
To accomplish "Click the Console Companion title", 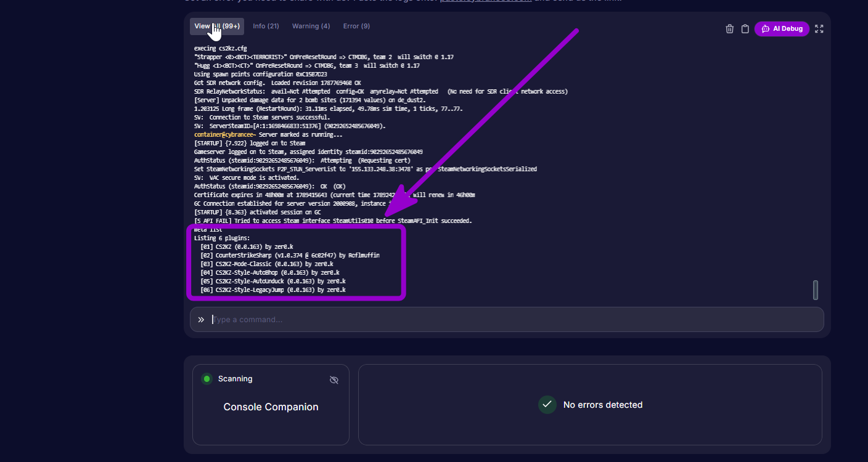I will (x=271, y=407).
